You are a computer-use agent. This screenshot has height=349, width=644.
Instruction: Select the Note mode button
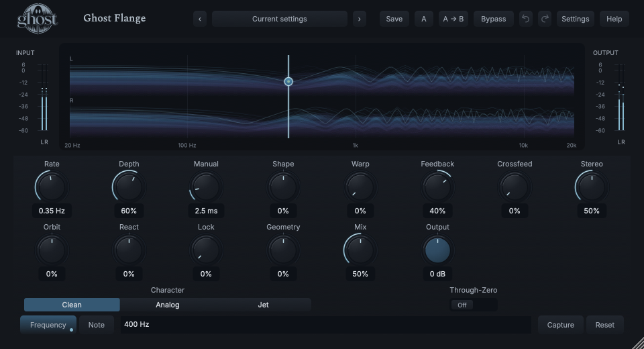click(x=97, y=325)
